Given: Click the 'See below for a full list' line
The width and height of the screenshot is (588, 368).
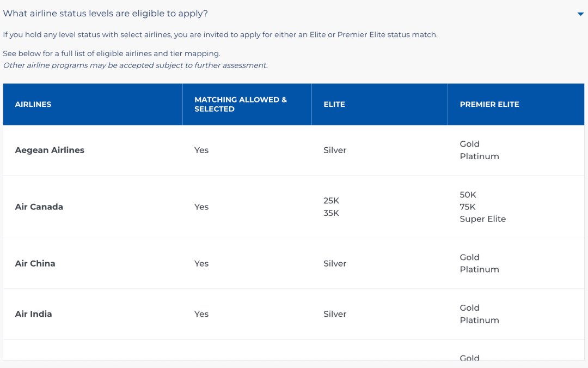Looking at the screenshot, I should click(x=112, y=53).
